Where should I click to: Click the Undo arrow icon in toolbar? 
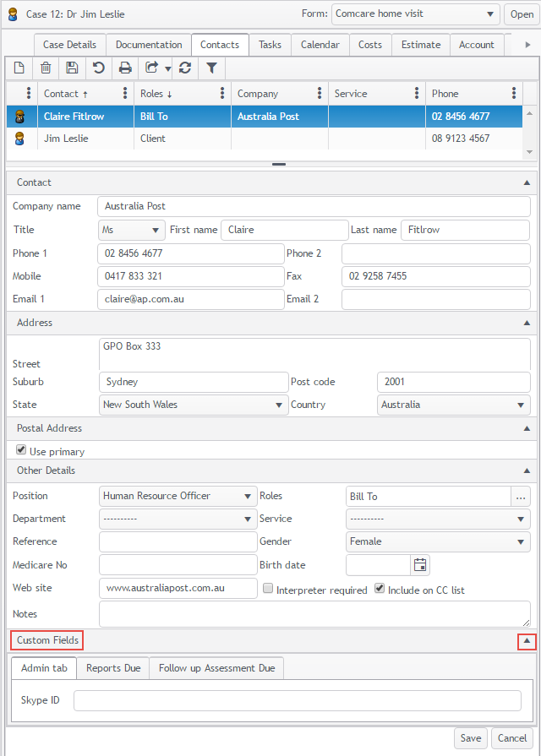click(99, 68)
